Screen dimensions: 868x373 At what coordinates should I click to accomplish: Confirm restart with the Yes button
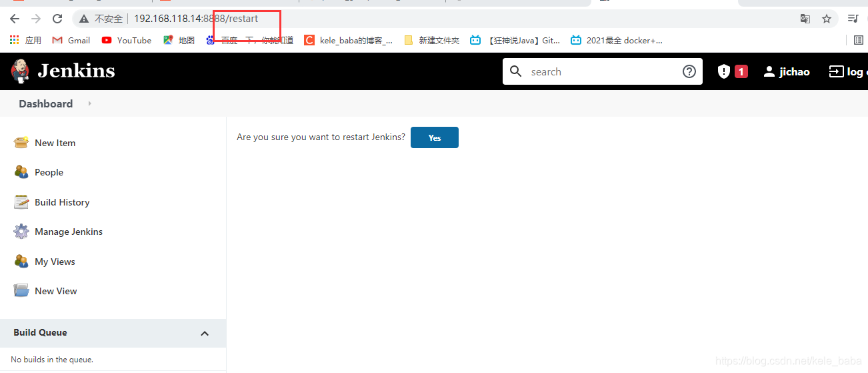coord(435,137)
